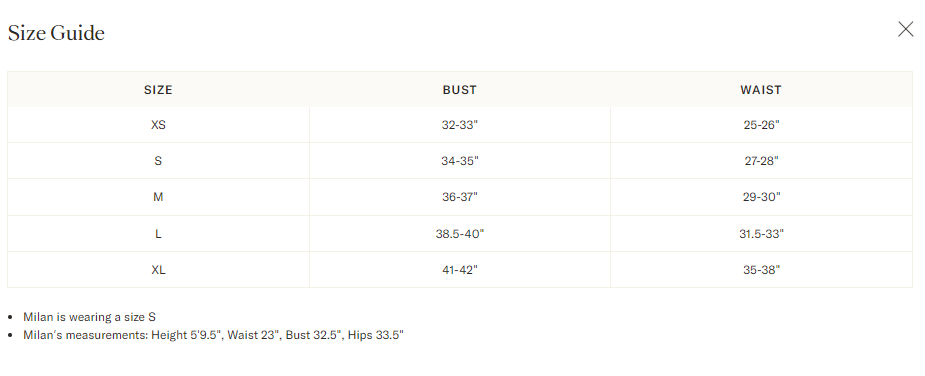Click the XS size cell
Image resolution: width=925 pixels, height=376 pixels.
point(158,125)
